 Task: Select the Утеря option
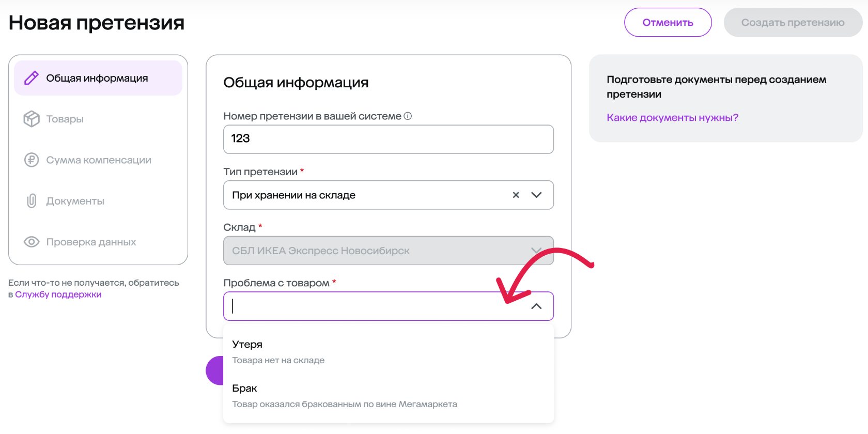389,351
